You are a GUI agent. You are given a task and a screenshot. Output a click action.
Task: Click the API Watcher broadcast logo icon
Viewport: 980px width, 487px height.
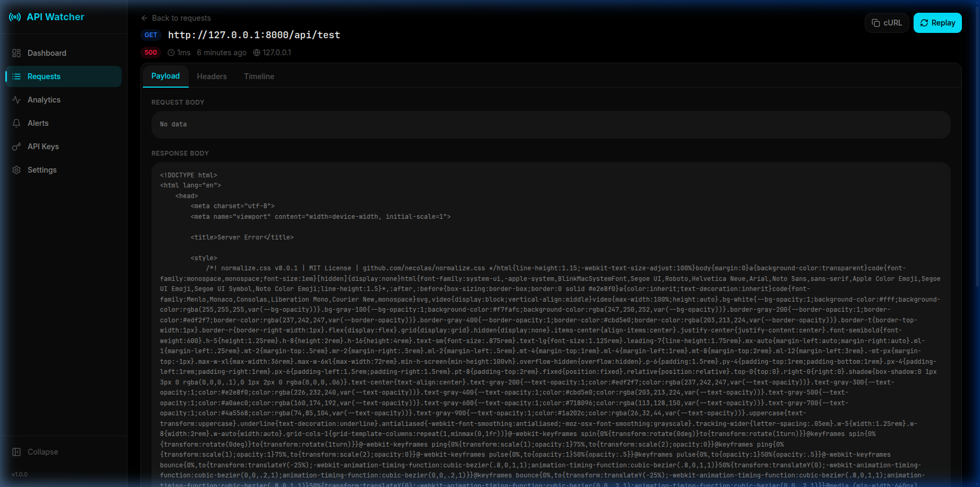pyautogui.click(x=15, y=17)
